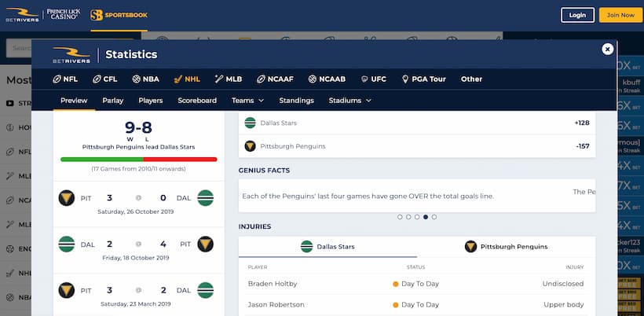Switch to the Standings tab
This screenshot has width=644, height=316.
point(296,101)
